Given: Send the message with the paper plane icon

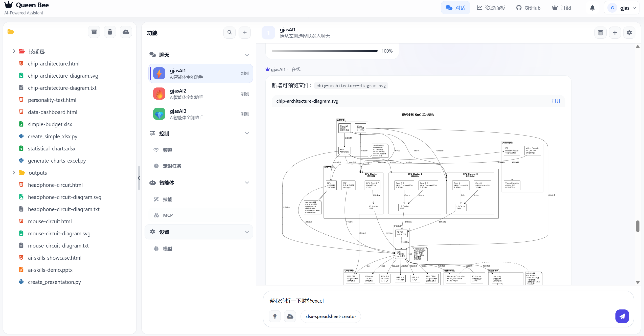Looking at the screenshot, I should 622,316.
